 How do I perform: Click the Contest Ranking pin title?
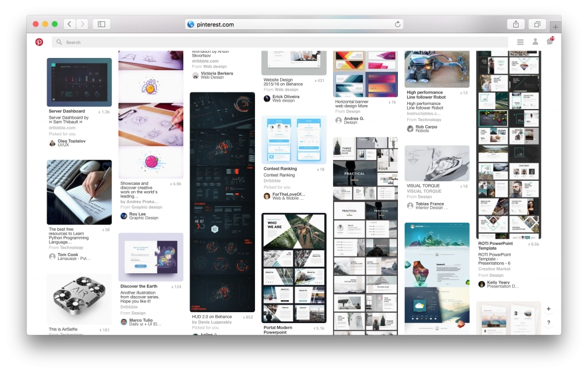click(280, 169)
